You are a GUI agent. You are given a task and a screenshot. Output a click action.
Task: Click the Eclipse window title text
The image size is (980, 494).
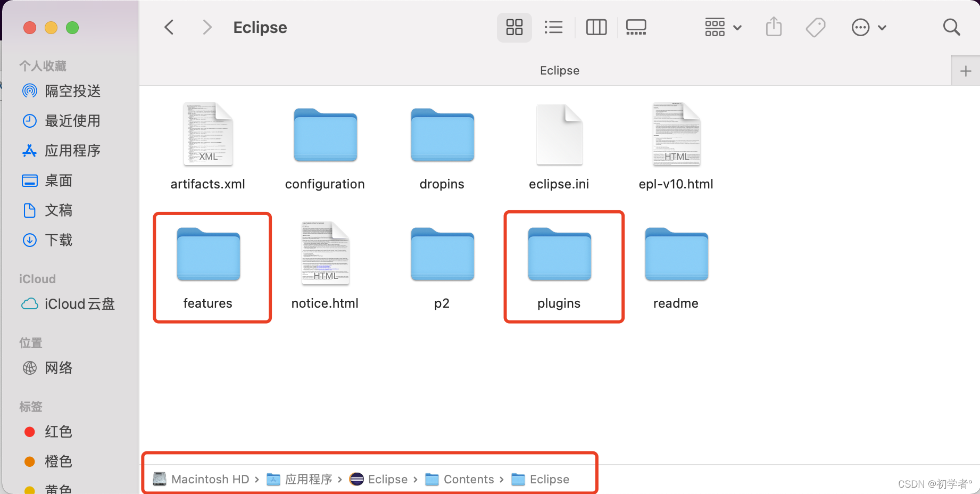pos(260,28)
